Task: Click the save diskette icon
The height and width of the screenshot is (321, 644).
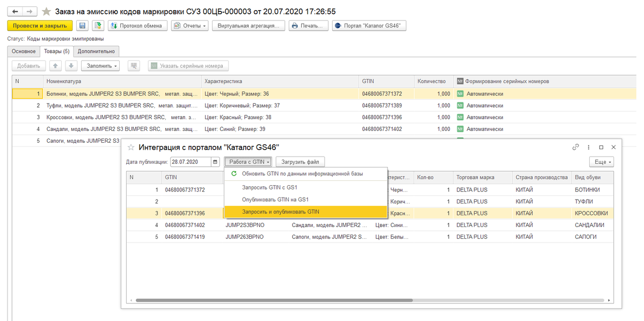Action: click(82, 26)
